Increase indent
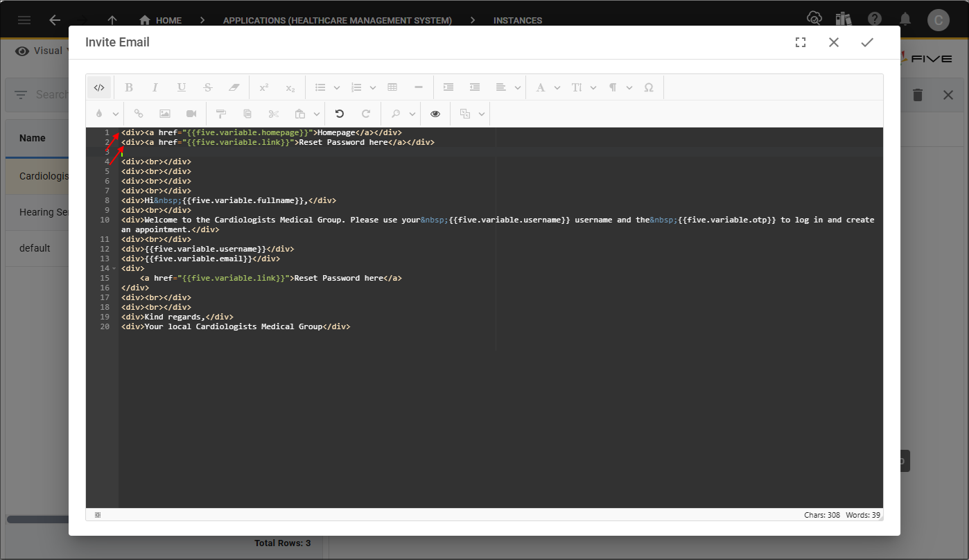Viewport: 969px width, 560px height. coord(448,87)
